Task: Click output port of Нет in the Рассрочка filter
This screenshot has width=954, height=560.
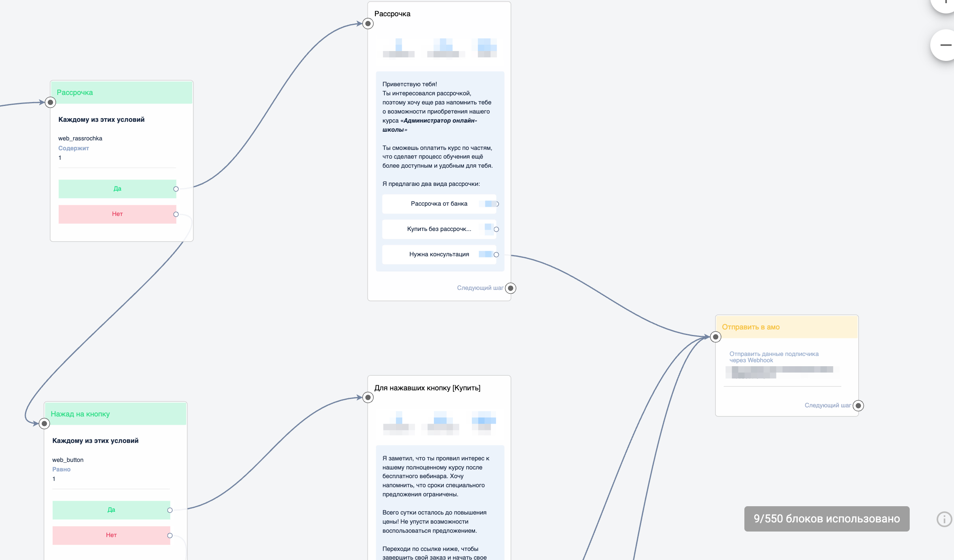Action: (x=176, y=214)
